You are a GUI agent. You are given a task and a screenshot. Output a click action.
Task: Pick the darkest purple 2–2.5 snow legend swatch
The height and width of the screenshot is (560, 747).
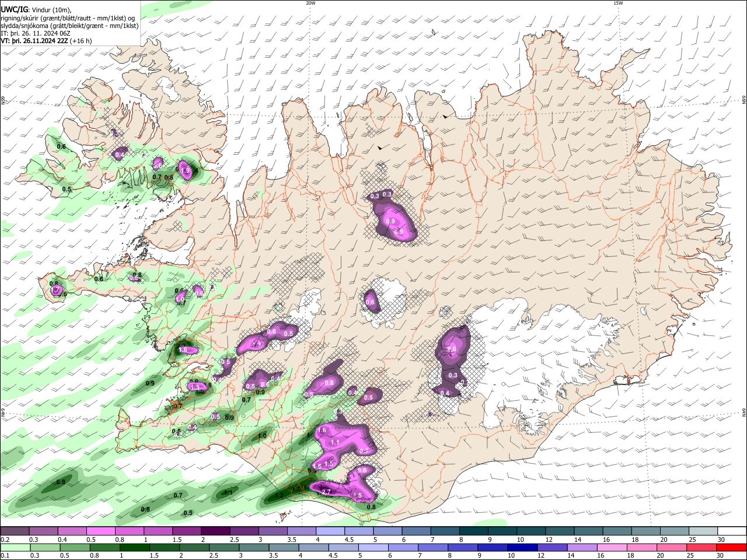(x=215, y=531)
